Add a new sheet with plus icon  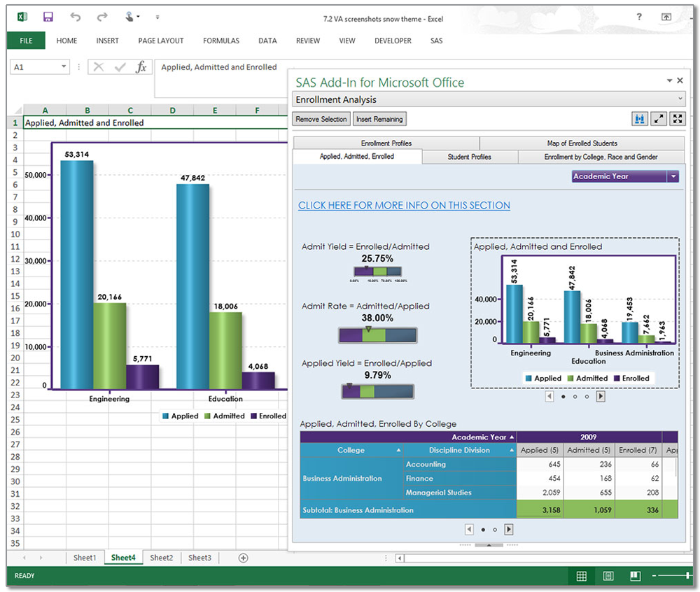point(244,558)
